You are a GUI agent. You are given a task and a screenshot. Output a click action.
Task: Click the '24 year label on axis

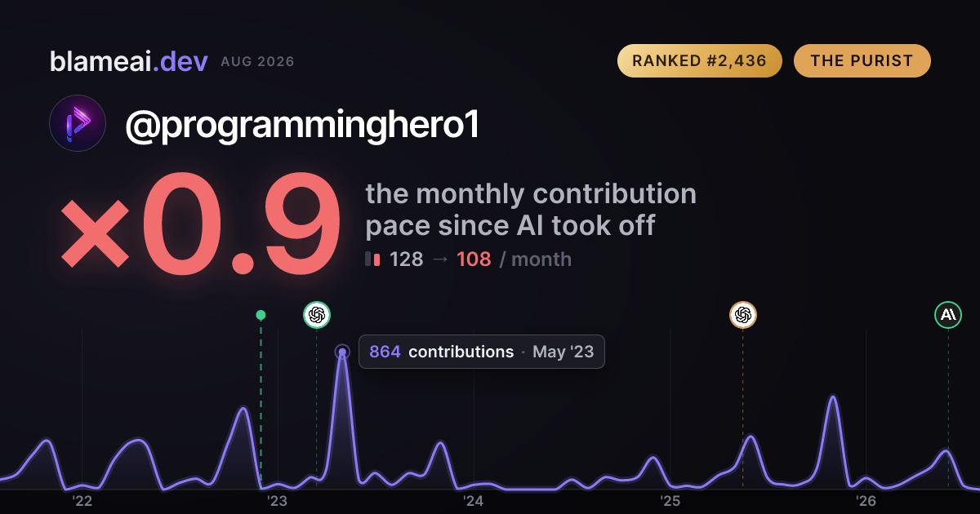click(474, 501)
